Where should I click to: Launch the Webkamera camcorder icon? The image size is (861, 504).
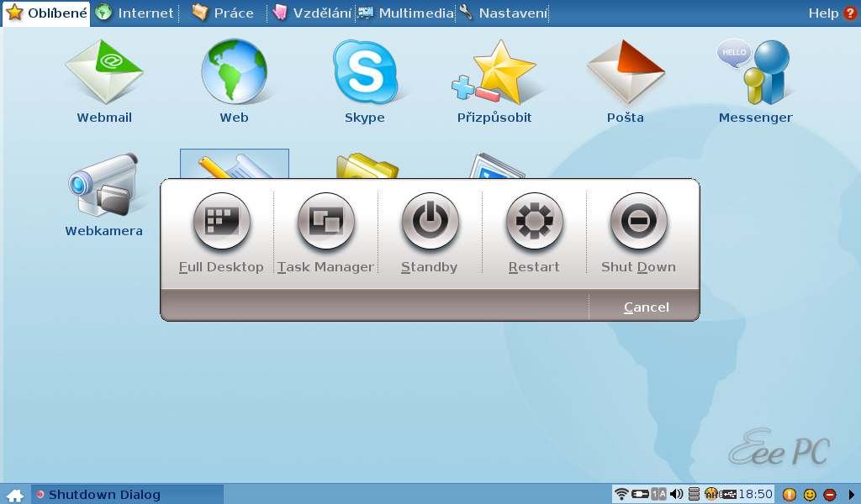coord(103,184)
